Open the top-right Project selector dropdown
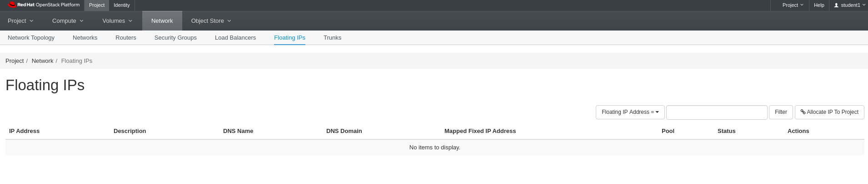Screen dimensions: 868x184 793,5
